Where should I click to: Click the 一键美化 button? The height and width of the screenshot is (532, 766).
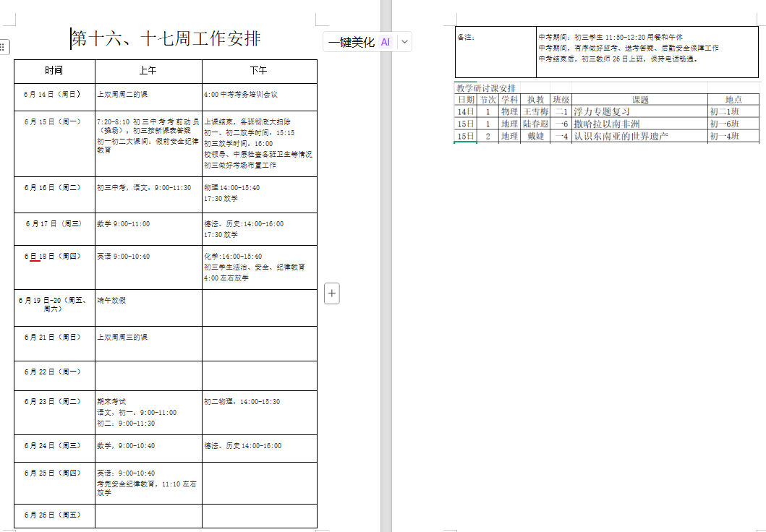tap(352, 42)
